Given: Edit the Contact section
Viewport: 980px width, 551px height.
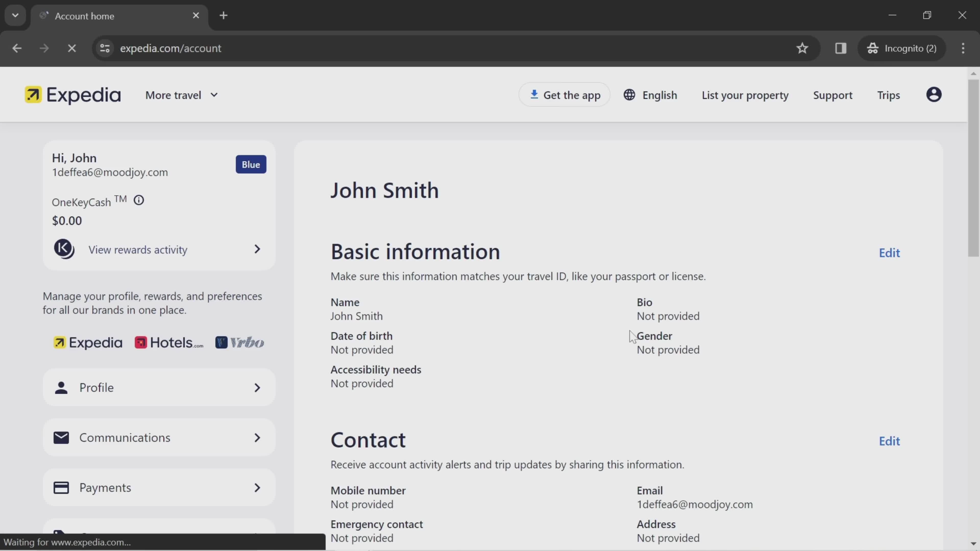Looking at the screenshot, I should (889, 441).
